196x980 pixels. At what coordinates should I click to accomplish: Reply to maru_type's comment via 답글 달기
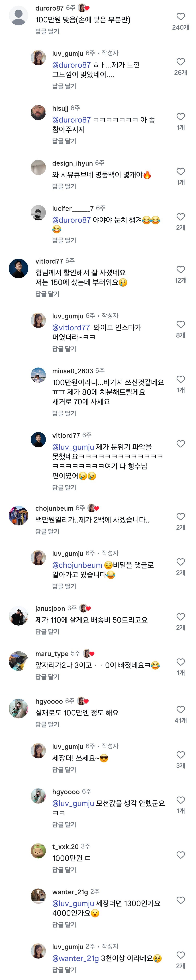pos(48,676)
